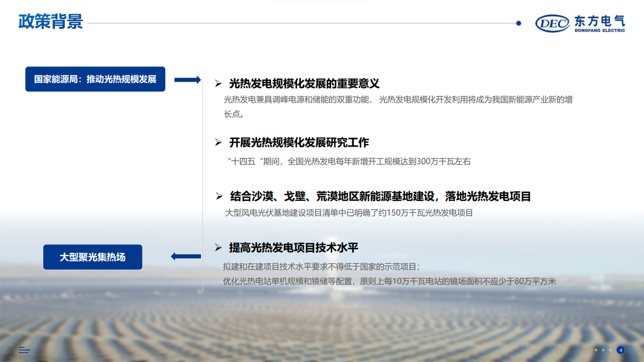The width and height of the screenshot is (644, 362).
Task: Click the green dot indicator
Action: [x=596, y=350]
